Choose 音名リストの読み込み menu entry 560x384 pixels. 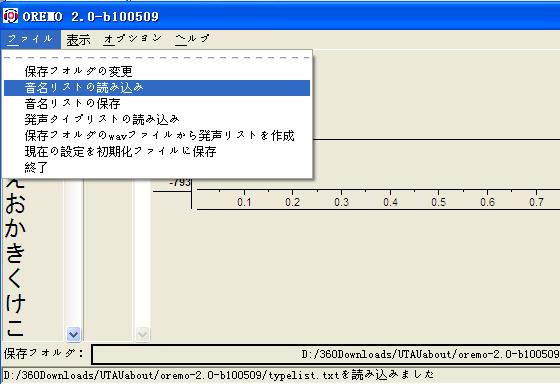[x=157, y=88]
